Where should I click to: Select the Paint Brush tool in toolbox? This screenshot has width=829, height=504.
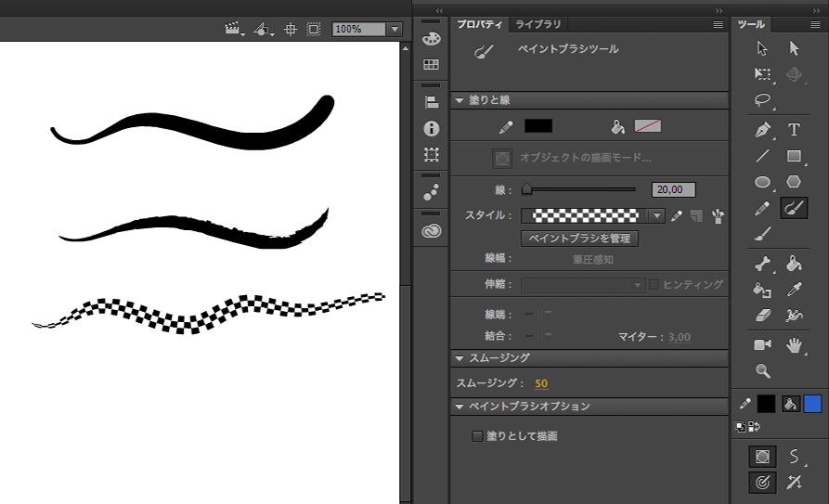(x=794, y=208)
